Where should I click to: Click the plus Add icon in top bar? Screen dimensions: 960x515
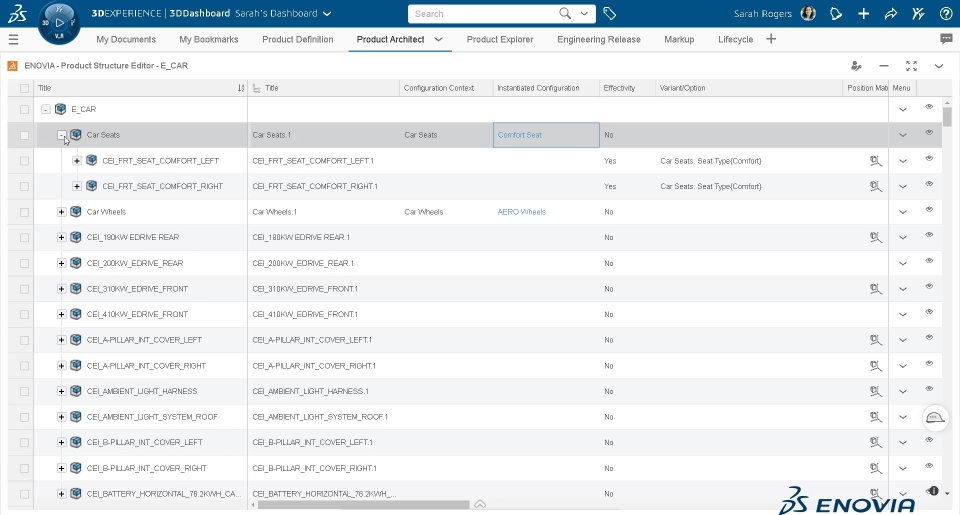click(x=863, y=13)
